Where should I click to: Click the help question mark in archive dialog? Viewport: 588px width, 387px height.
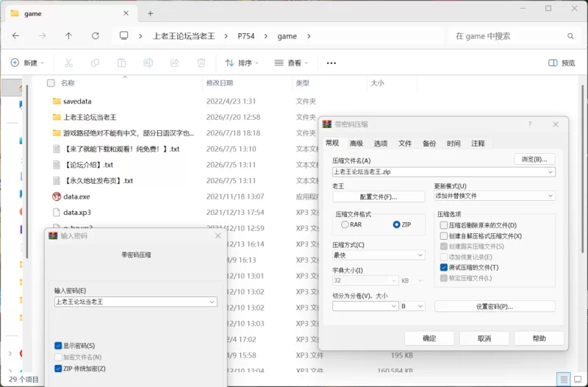tap(530, 124)
